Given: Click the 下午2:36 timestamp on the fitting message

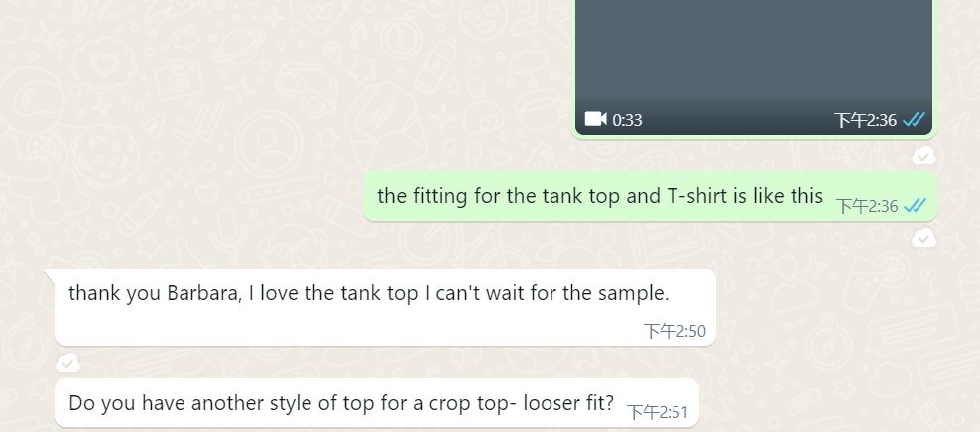Looking at the screenshot, I should tap(867, 206).
